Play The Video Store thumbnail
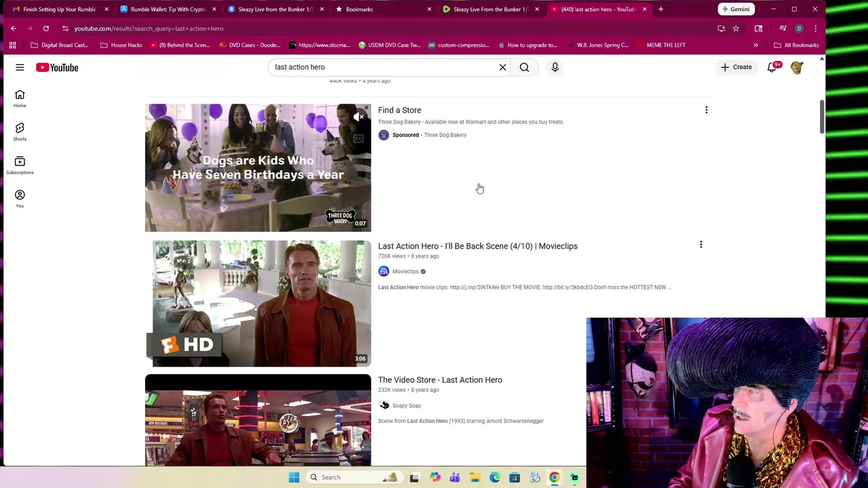The height and width of the screenshot is (488, 868). (x=258, y=420)
